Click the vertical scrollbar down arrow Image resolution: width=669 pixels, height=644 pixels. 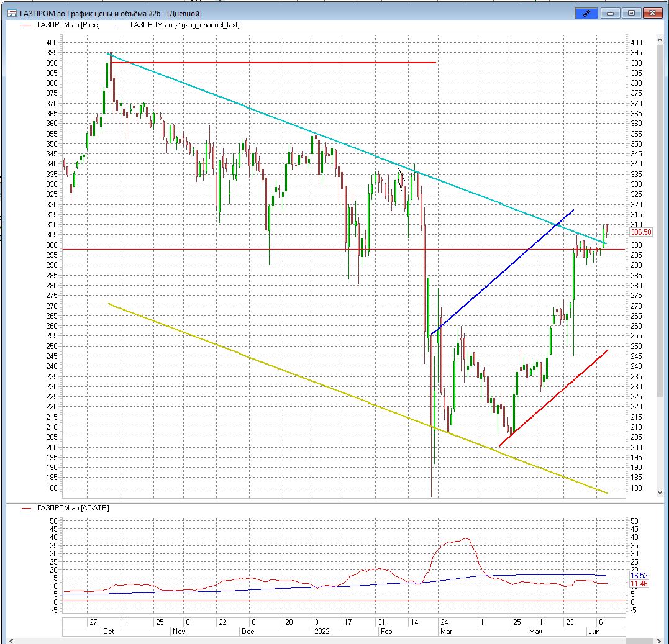(x=660, y=492)
